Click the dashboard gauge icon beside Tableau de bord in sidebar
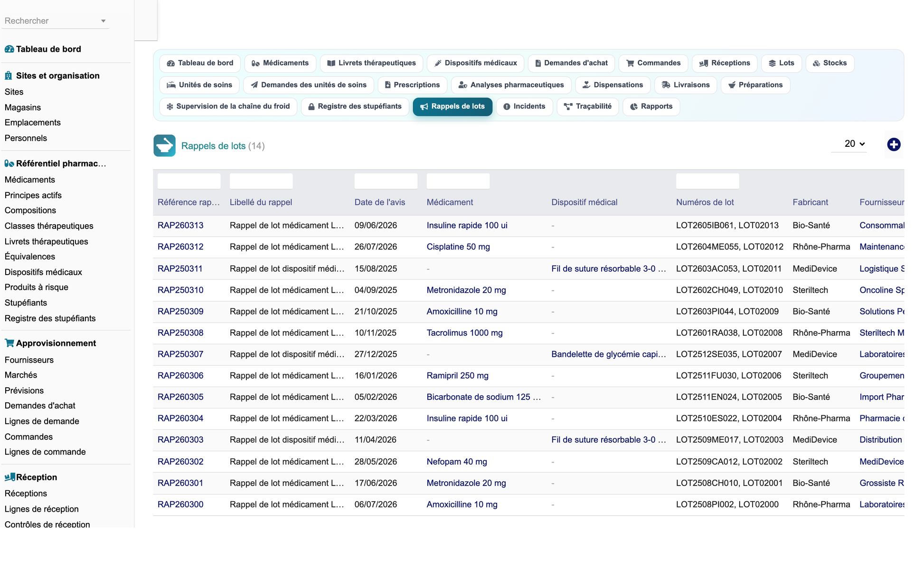This screenshot has width=924, height=572. point(9,49)
